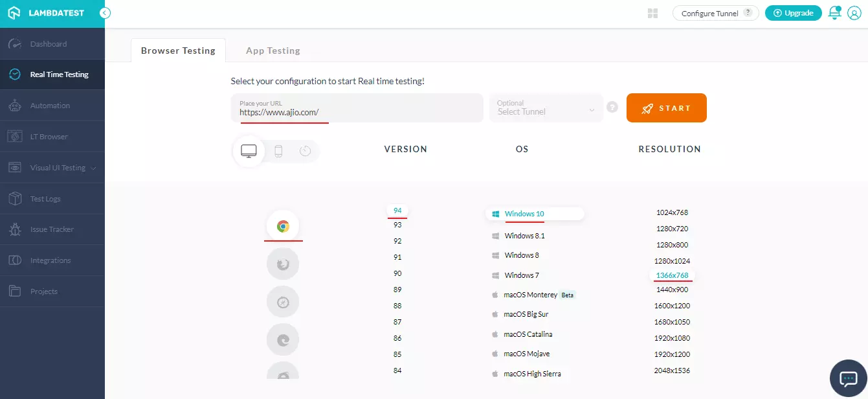Open Automation from the sidebar
Viewport: 868px width, 399px height.
click(50, 106)
